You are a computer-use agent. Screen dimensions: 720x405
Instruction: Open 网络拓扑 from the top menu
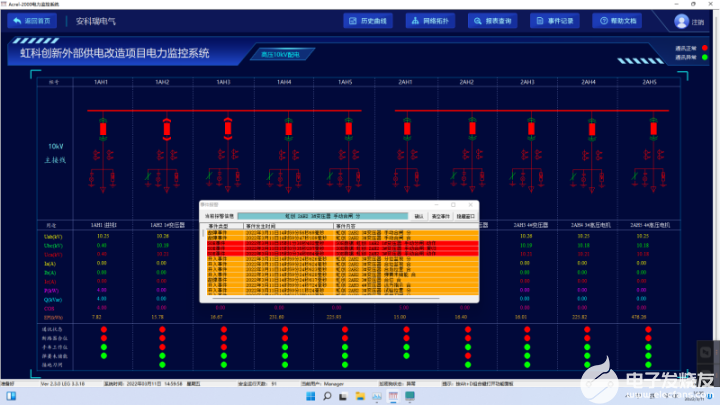[430, 21]
